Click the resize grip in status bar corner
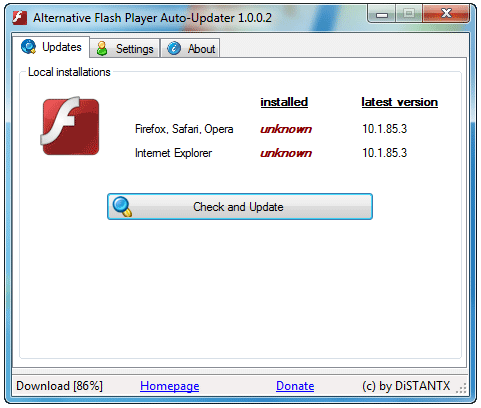The width and height of the screenshot is (481, 408). click(x=461, y=388)
